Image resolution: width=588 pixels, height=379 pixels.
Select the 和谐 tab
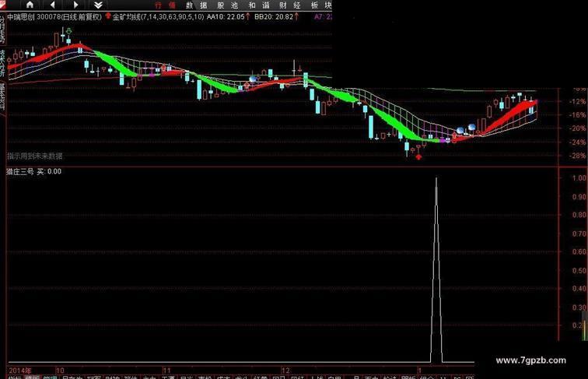(259, 5)
